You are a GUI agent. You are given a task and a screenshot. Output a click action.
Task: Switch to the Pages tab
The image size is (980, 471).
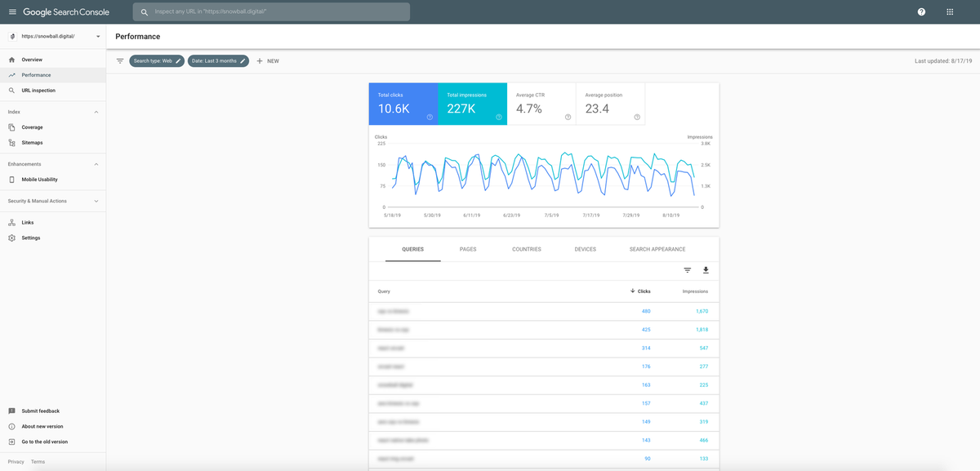468,249
